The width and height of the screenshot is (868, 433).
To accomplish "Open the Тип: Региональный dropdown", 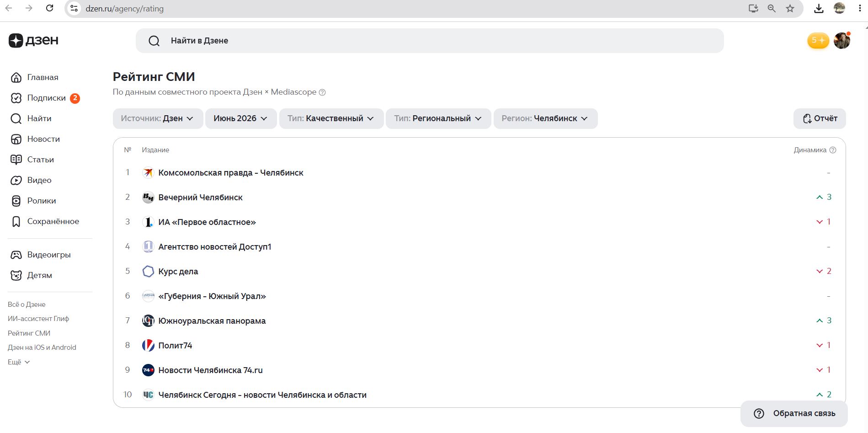I will 438,118.
